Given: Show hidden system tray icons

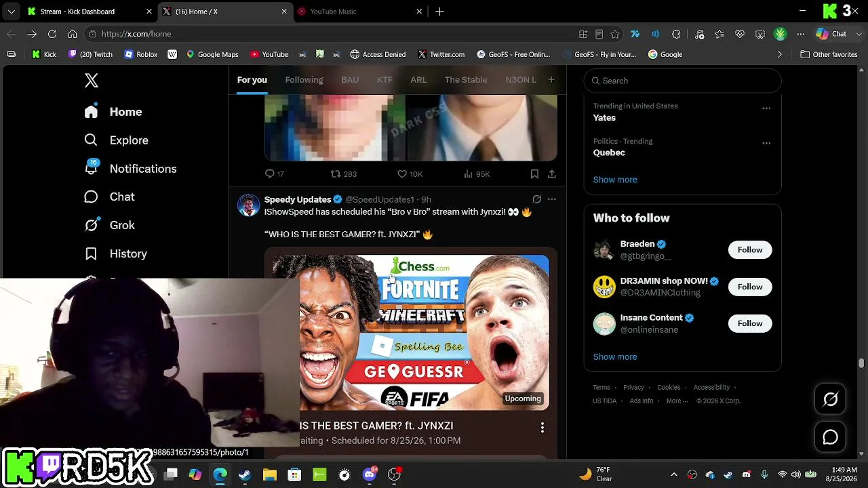Looking at the screenshot, I should click(673, 474).
